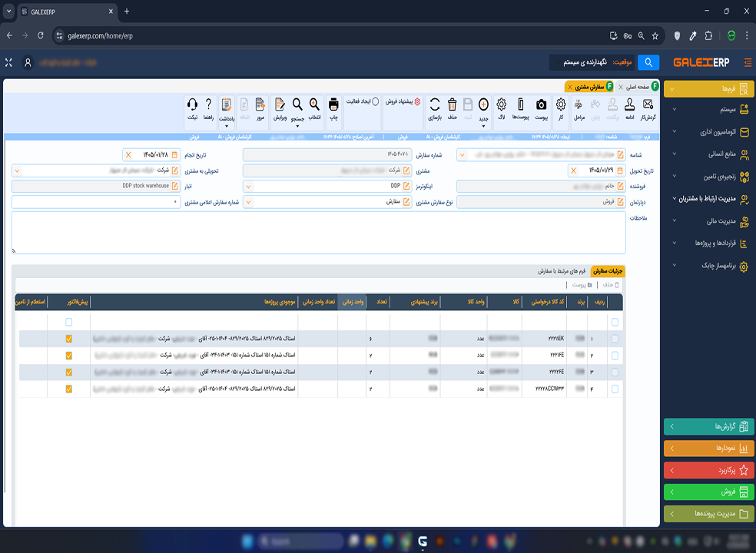The width and height of the screenshot is (756, 553).
Task: Open the یادداشت notes icon
Action: 226,104
